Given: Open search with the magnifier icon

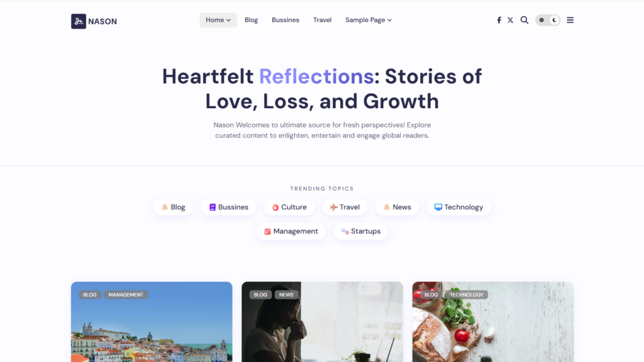Looking at the screenshot, I should (525, 20).
